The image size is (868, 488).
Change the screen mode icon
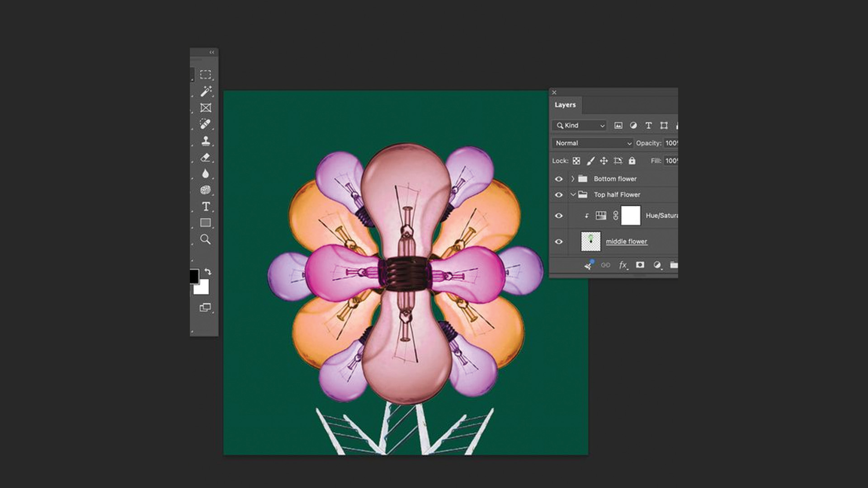pos(205,308)
